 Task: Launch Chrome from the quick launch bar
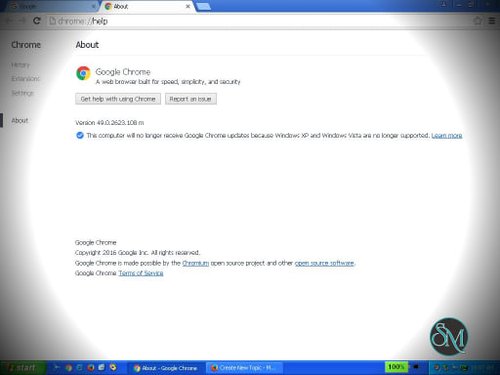click(x=69, y=368)
